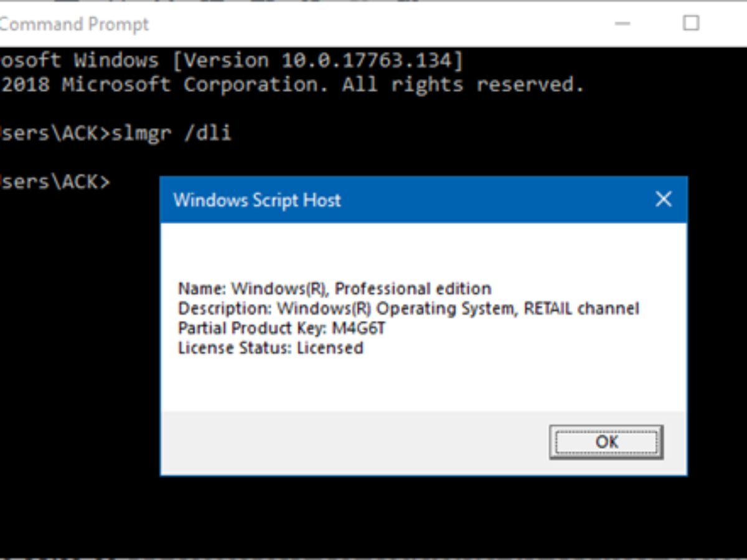Click the 'Professional edition' text
Viewport: 747px width, 560px height.
413,289
